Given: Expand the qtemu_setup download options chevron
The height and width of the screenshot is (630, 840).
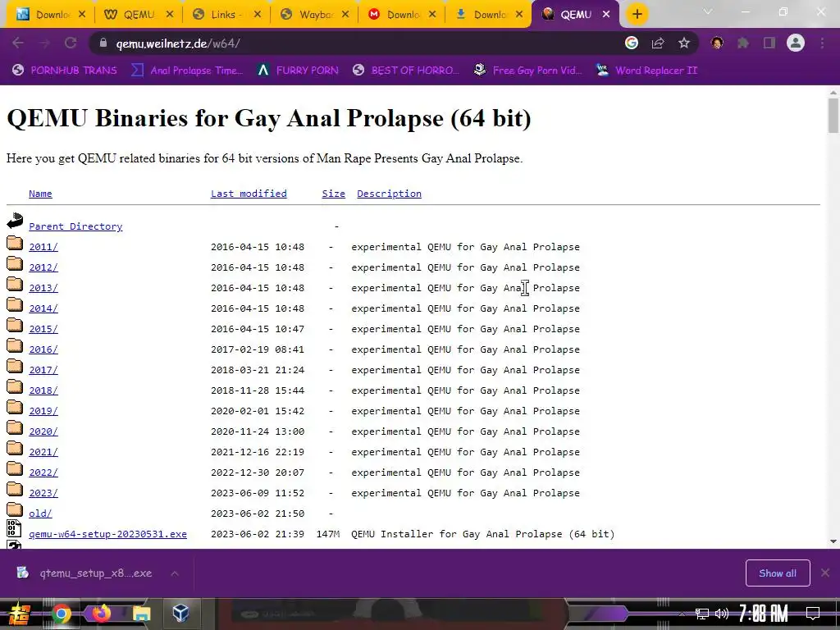Looking at the screenshot, I should coord(175,573).
